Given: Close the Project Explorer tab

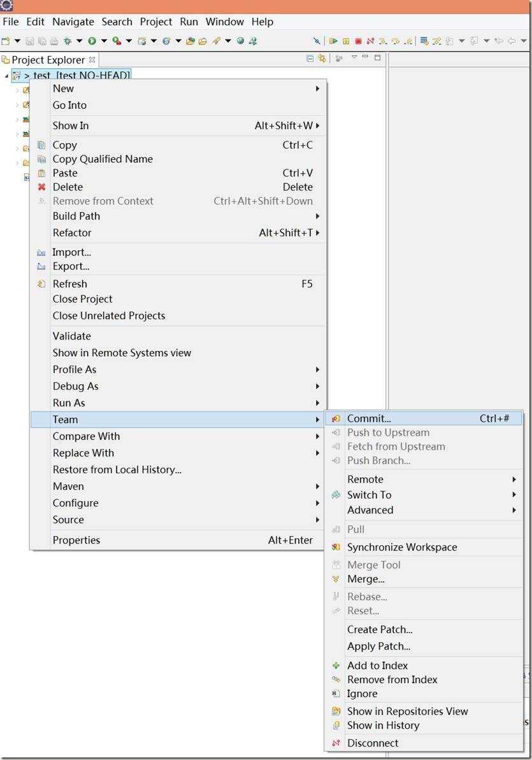Looking at the screenshot, I should tap(92, 59).
